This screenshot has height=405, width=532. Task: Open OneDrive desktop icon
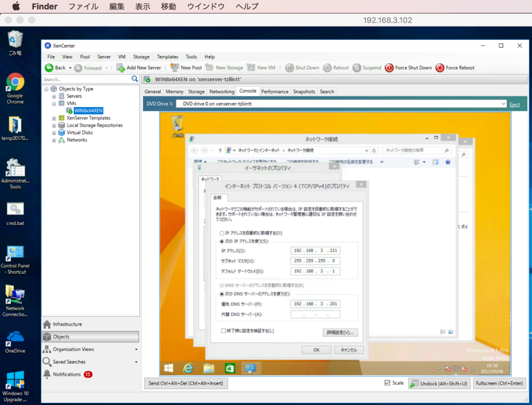pyautogui.click(x=15, y=342)
